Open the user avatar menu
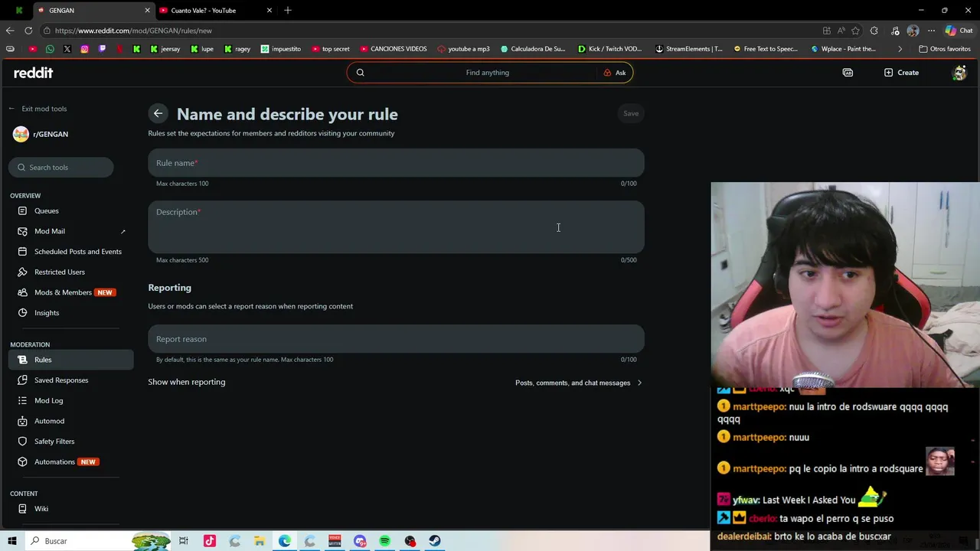The width and height of the screenshot is (980, 551). click(959, 73)
